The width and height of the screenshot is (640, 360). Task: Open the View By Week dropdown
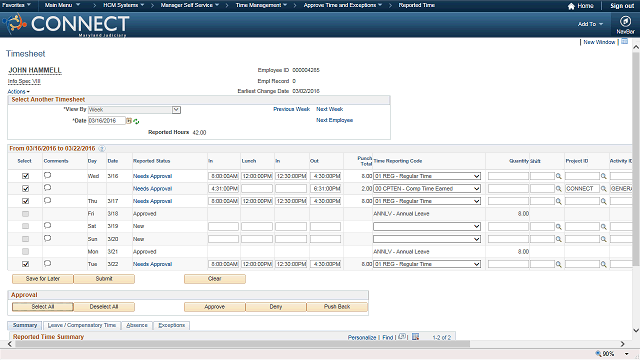pyautogui.click(x=134, y=110)
